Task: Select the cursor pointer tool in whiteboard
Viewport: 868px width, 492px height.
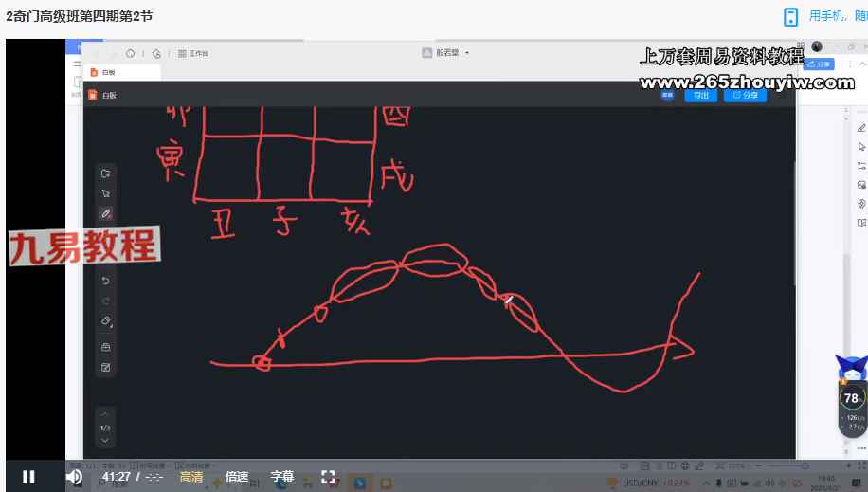Action: tap(106, 193)
